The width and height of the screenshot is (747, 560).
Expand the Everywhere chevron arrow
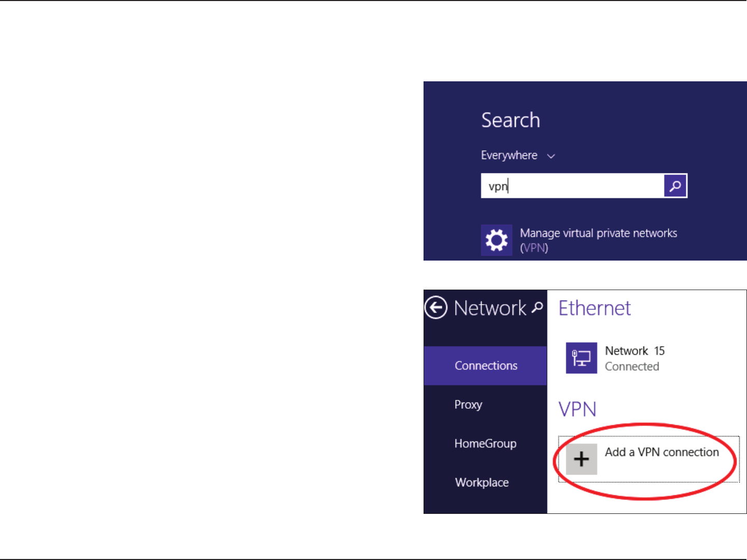pos(551,156)
